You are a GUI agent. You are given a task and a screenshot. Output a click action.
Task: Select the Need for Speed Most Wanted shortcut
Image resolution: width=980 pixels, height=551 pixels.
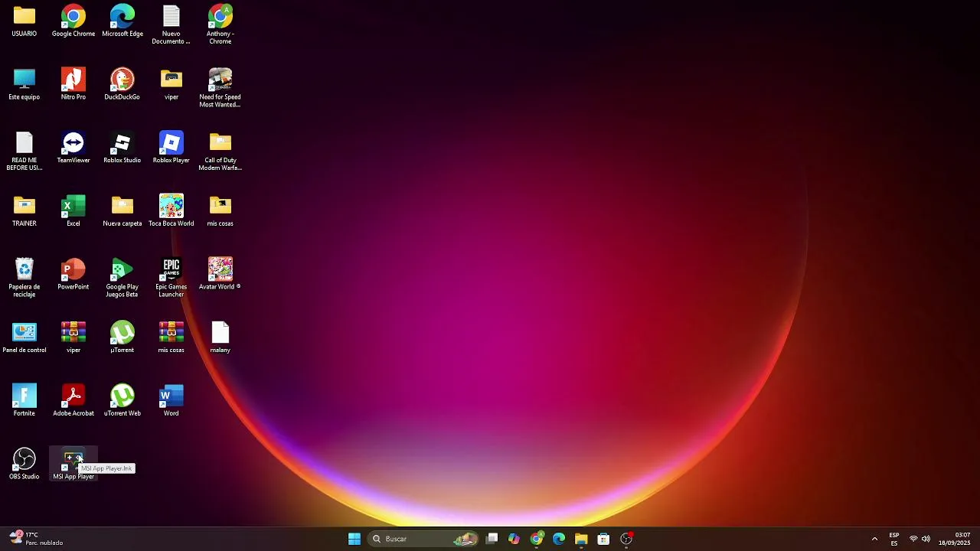pyautogui.click(x=220, y=88)
